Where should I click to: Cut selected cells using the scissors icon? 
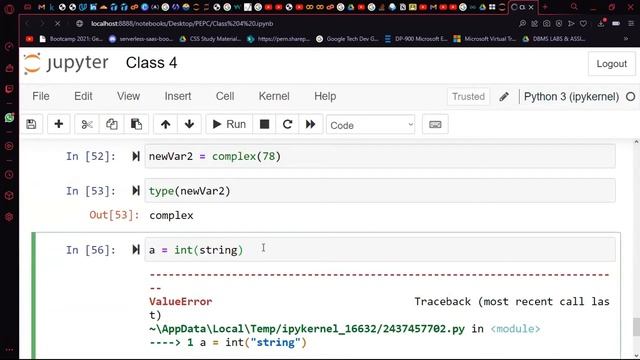point(87,124)
